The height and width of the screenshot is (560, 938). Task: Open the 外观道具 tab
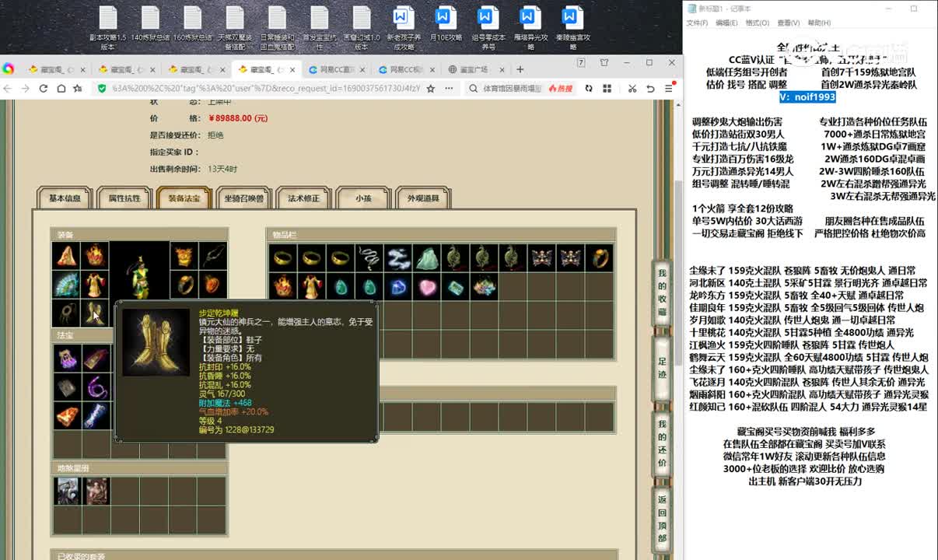point(422,198)
